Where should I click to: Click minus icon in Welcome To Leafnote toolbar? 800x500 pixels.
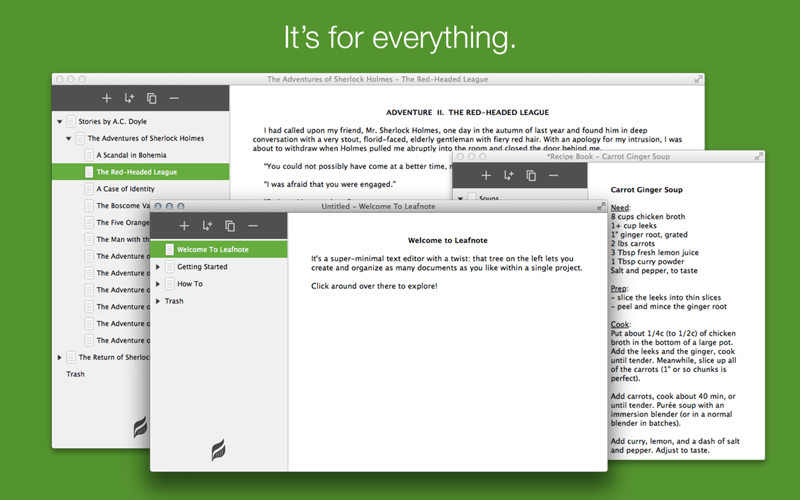(x=253, y=226)
